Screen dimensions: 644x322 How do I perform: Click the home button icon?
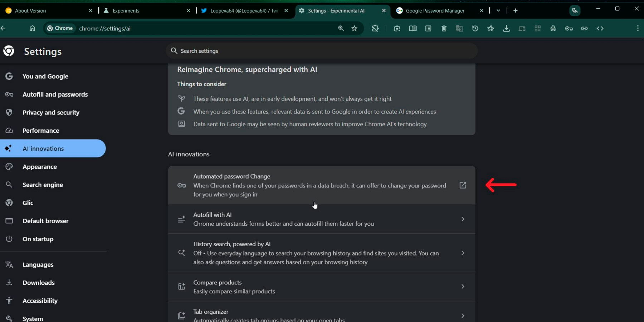[x=32, y=28]
